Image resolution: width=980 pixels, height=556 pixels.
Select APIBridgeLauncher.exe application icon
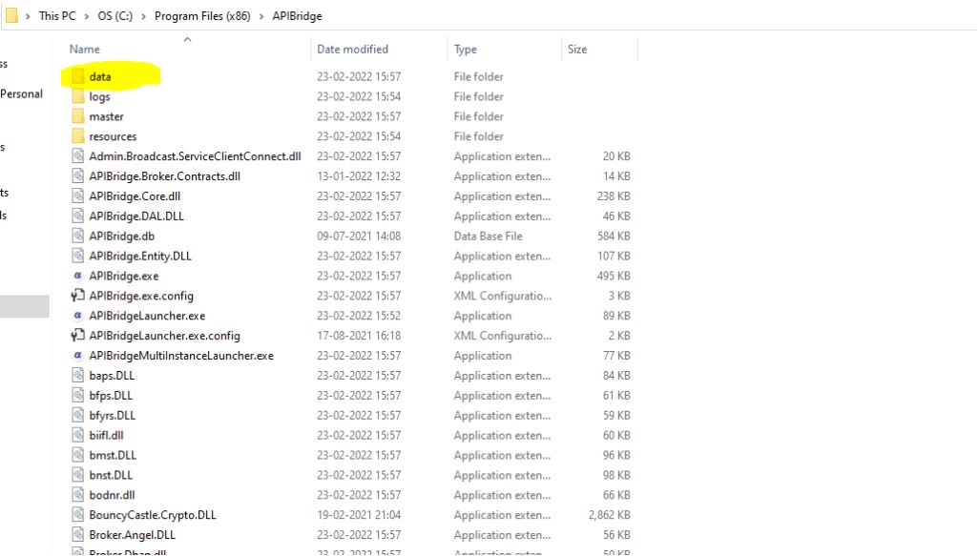point(77,316)
